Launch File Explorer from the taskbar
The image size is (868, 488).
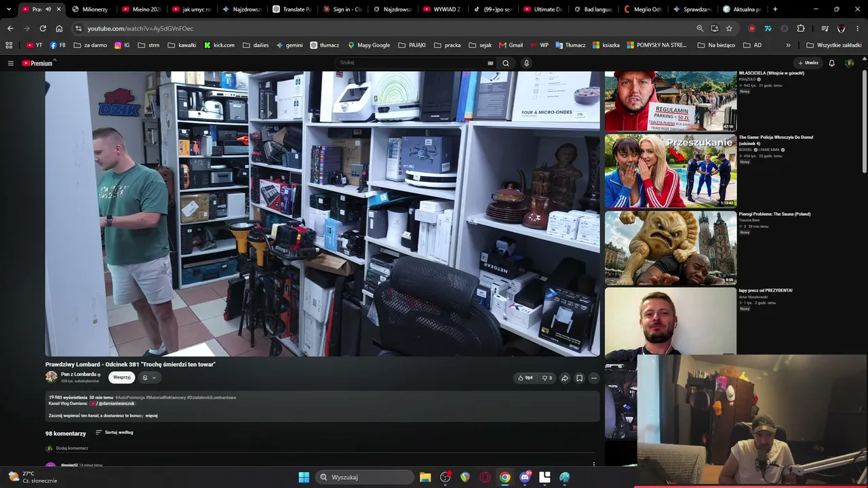(425, 477)
